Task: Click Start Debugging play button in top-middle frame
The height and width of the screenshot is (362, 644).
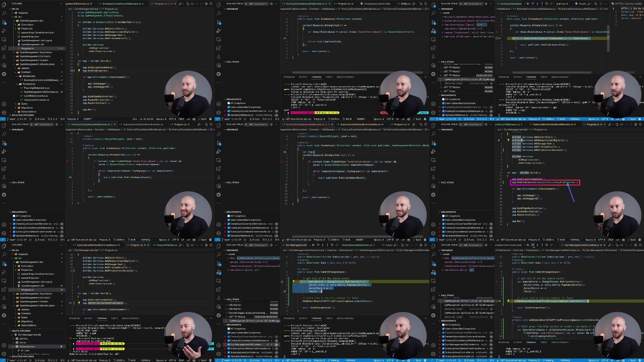Action: [246, 4]
